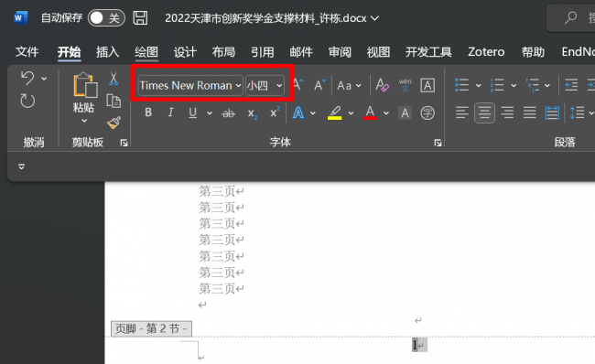Click the Bullets list icon

tap(461, 85)
